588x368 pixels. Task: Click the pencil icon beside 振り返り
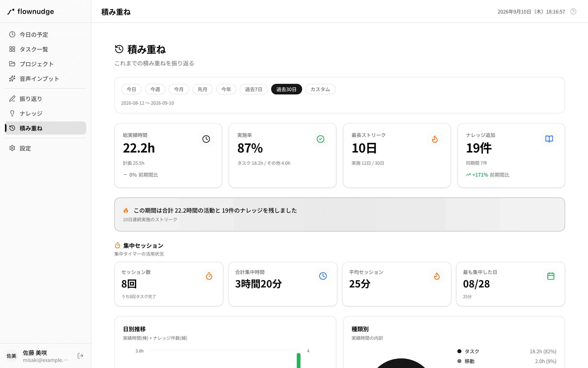(x=12, y=99)
